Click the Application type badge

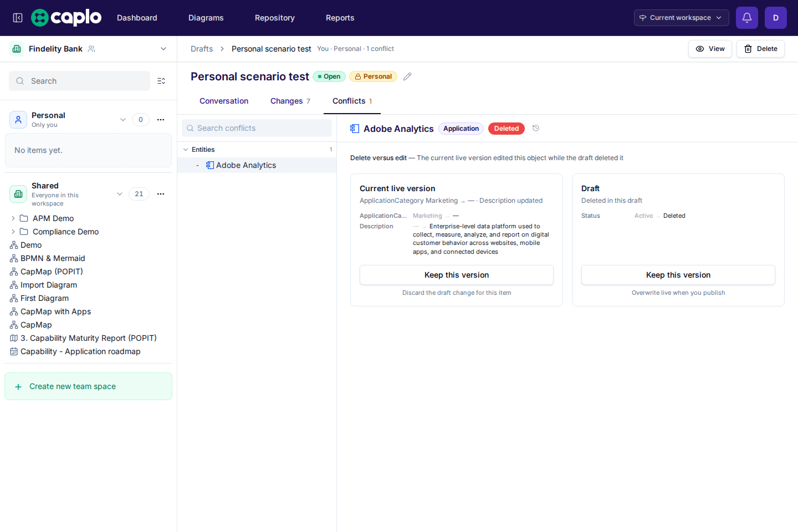(x=461, y=129)
